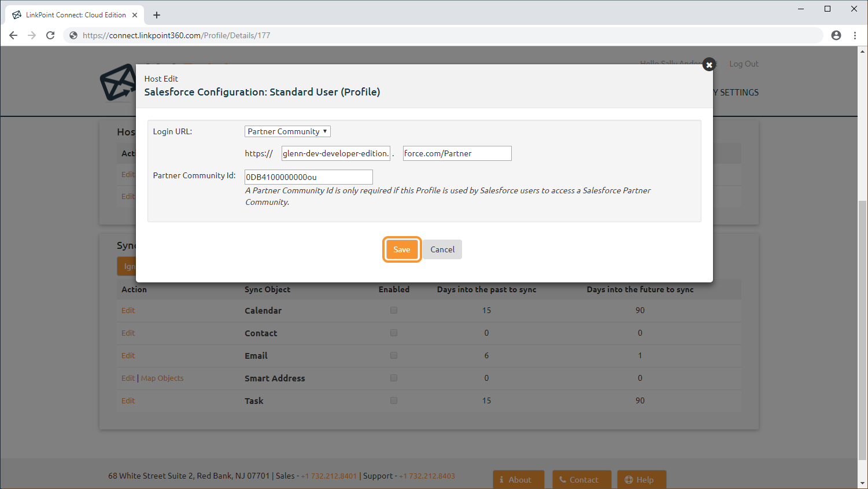
Task: Open the Login URL dropdown
Action: coord(287,131)
